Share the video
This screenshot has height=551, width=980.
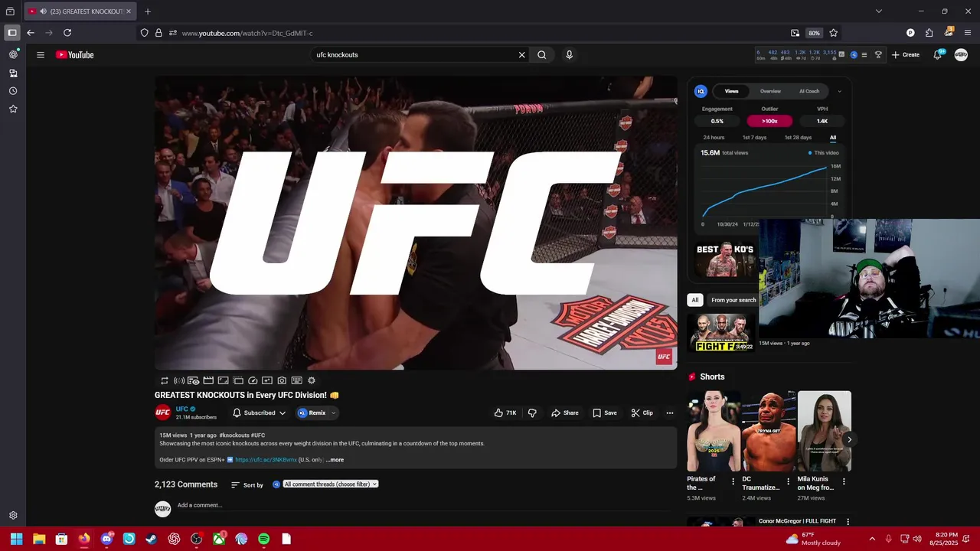565,412
